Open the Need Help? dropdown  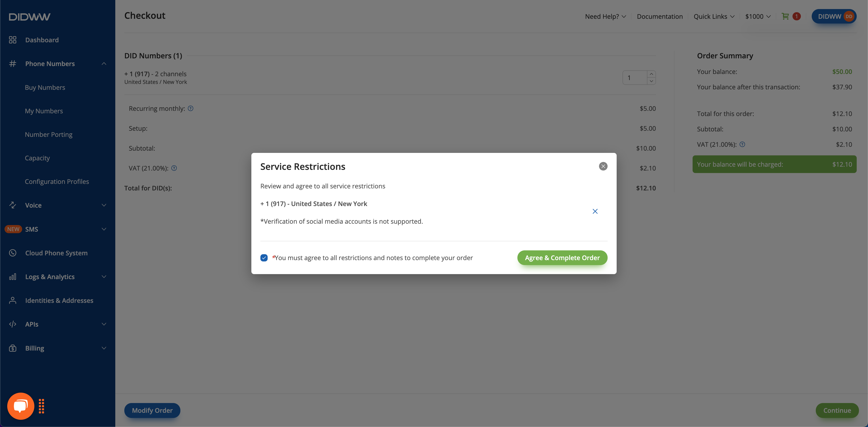605,17
